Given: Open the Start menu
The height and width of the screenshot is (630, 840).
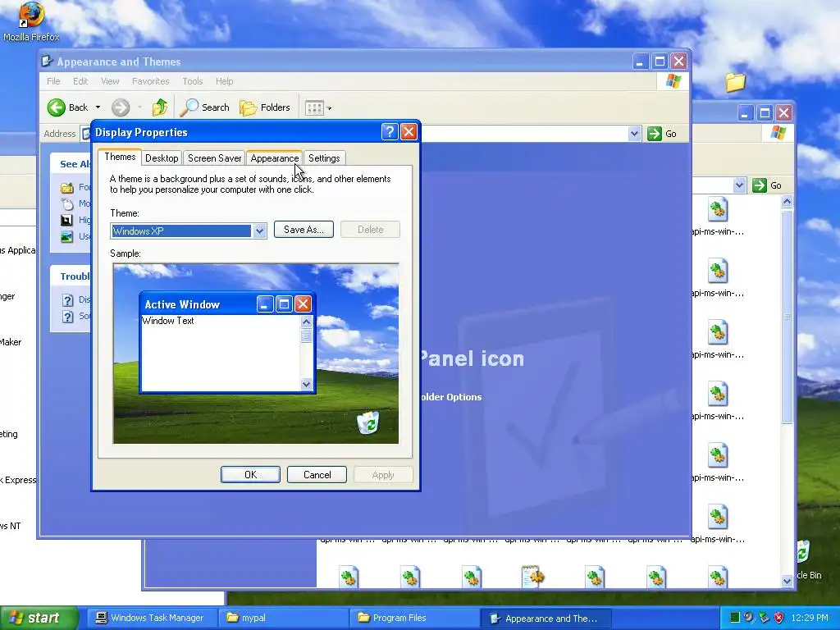Looking at the screenshot, I should click(x=39, y=618).
